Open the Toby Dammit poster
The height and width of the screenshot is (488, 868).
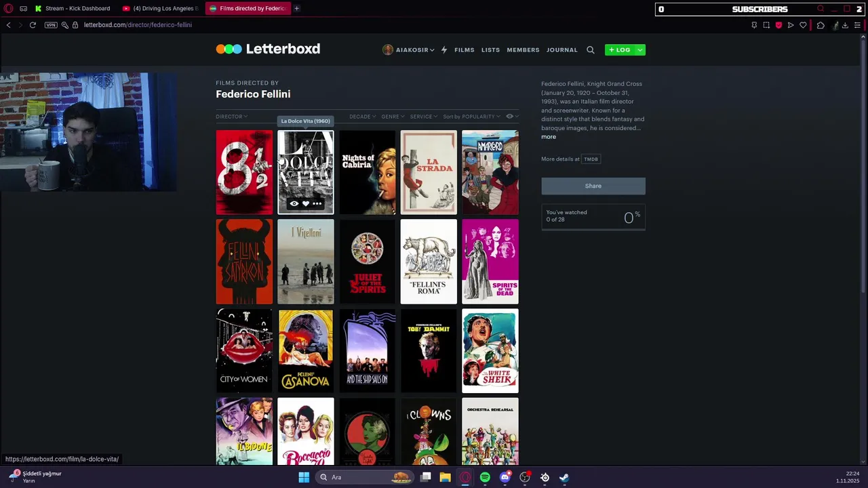click(x=429, y=351)
